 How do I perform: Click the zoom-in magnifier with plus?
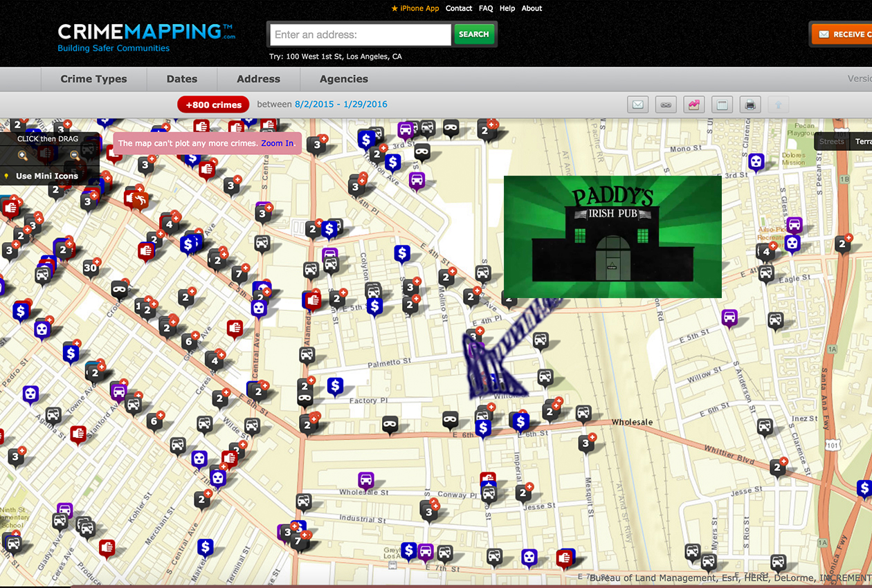tap(23, 155)
